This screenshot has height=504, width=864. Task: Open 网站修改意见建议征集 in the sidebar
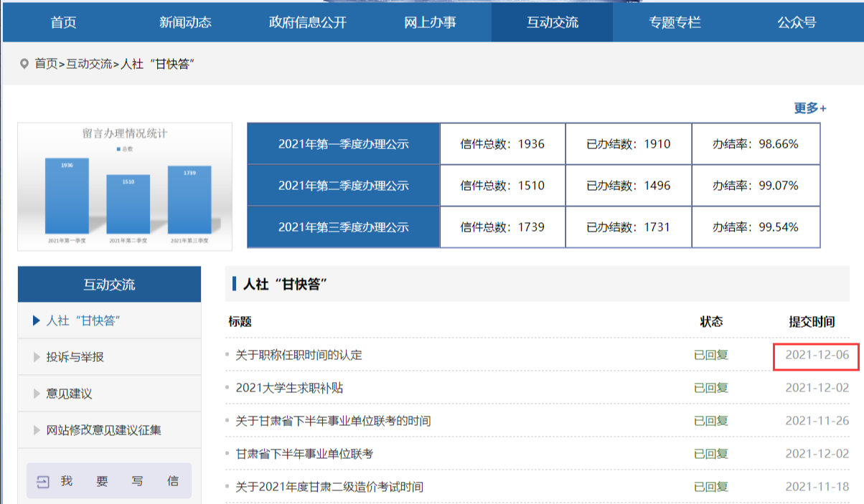coord(109,430)
